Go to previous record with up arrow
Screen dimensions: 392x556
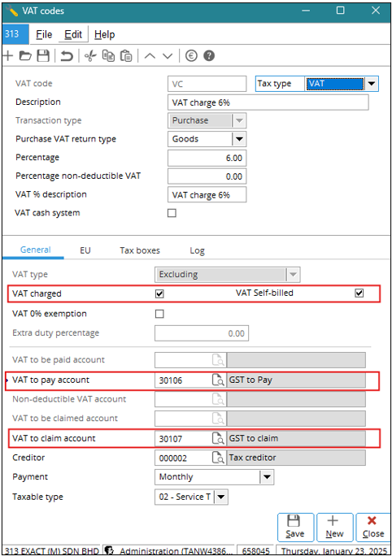150,55
